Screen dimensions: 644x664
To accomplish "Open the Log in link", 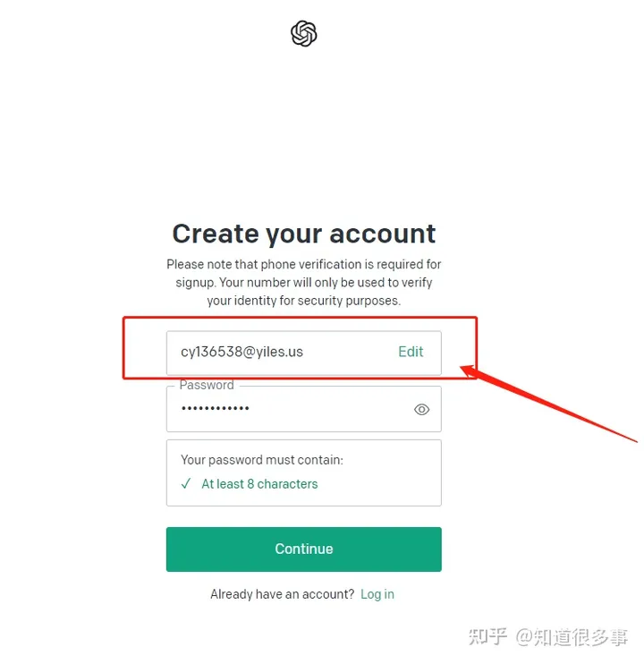I will 377,594.
